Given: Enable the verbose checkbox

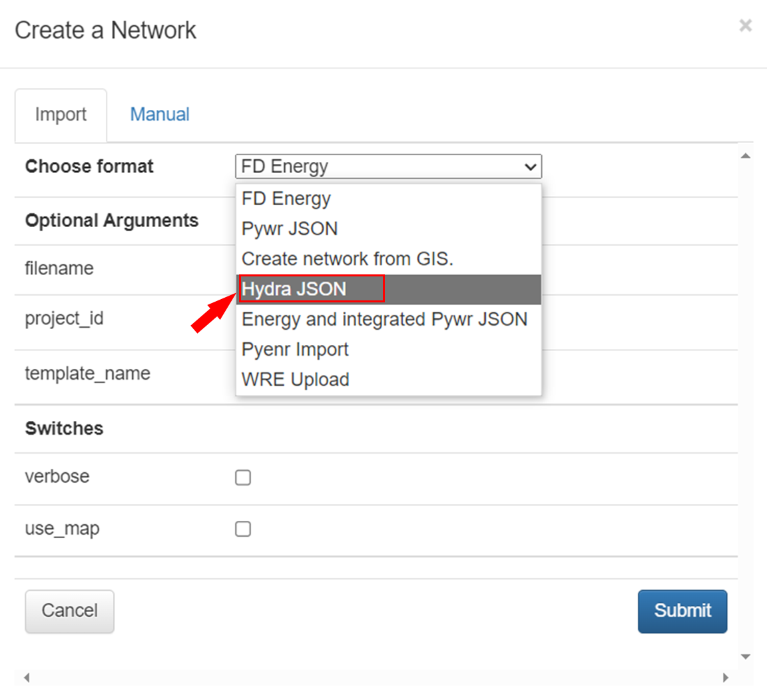Looking at the screenshot, I should coord(243,478).
